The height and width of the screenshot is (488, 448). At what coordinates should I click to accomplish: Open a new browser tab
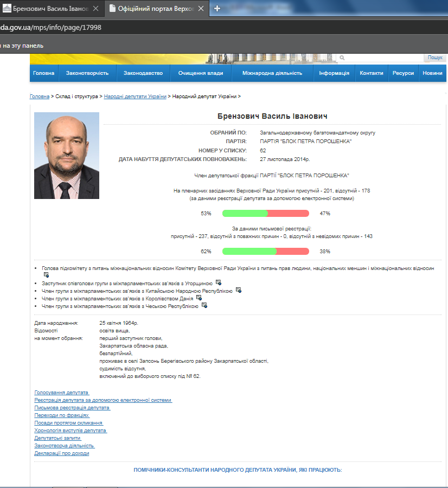coord(217,9)
